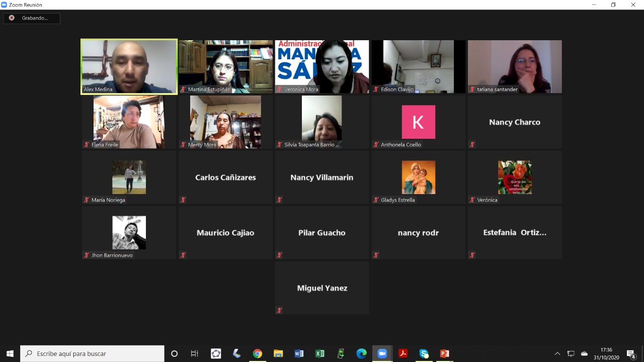644x362 pixels.
Task: Select the Nancy Villamarin participant tile
Action: point(322,177)
